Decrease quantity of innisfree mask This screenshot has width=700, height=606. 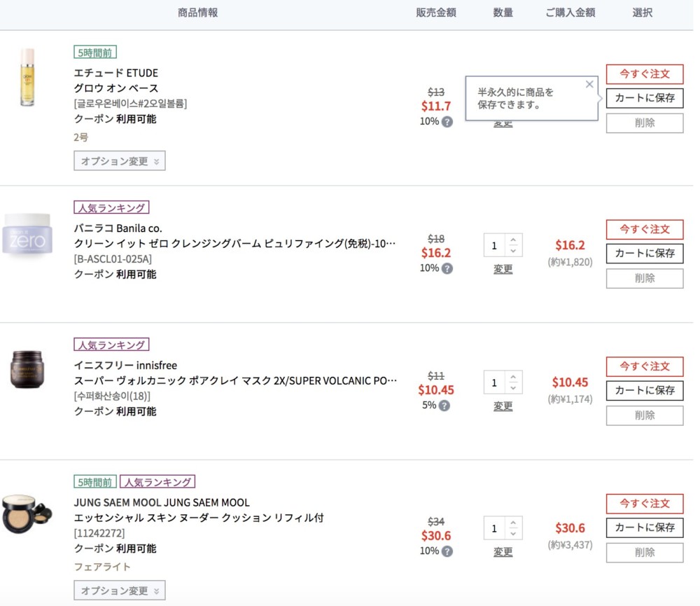point(513,388)
